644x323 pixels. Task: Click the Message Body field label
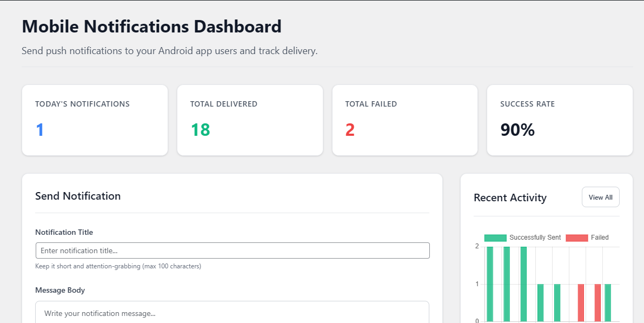coord(60,290)
